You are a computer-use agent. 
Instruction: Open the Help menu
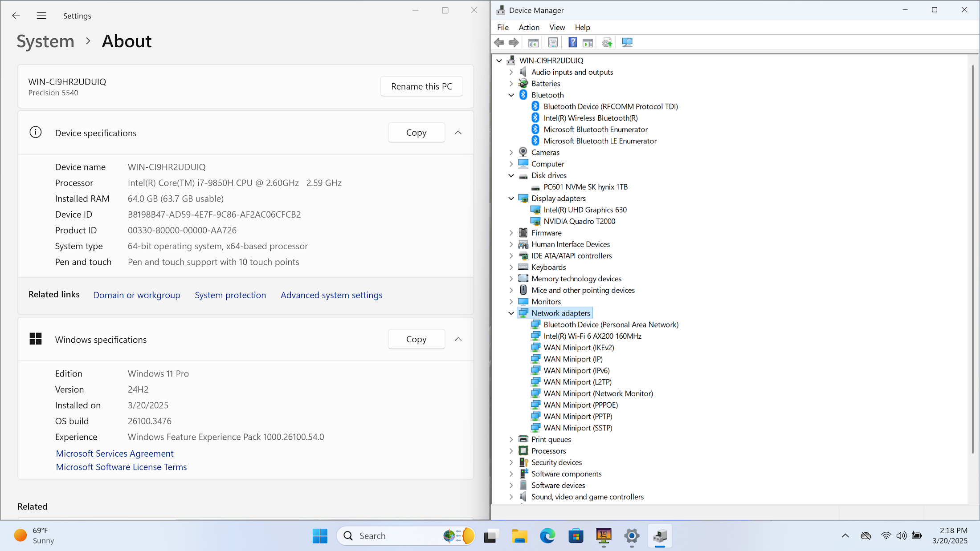pos(582,28)
